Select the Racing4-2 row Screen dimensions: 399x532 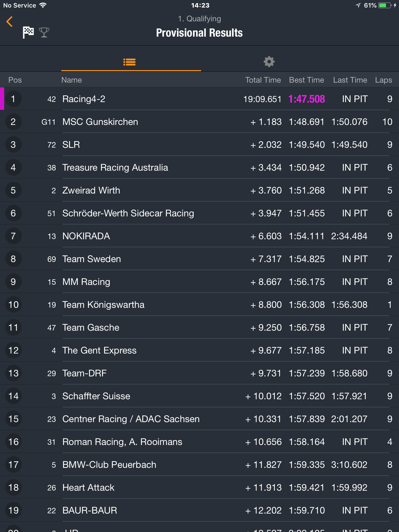[199, 99]
